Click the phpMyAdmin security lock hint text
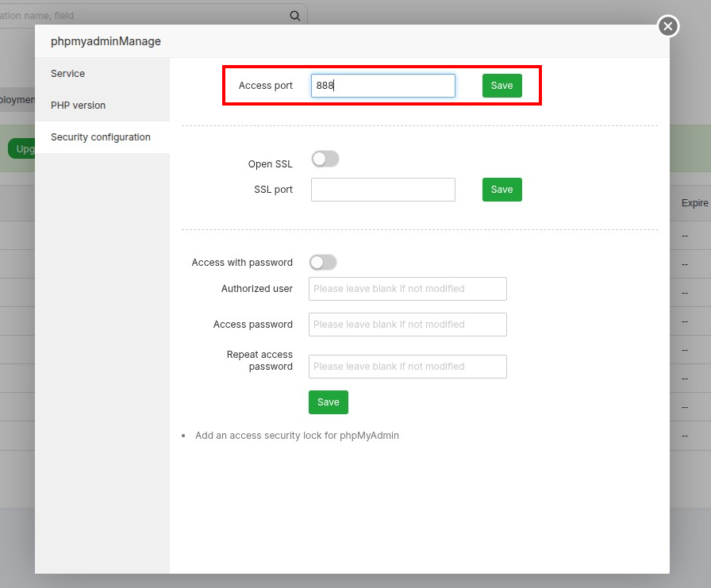 (x=297, y=436)
